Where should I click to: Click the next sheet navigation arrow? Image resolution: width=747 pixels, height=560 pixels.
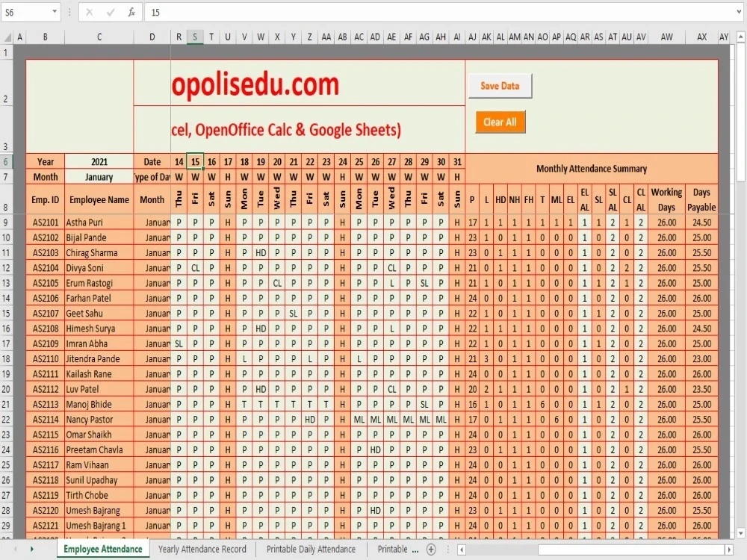(32, 549)
